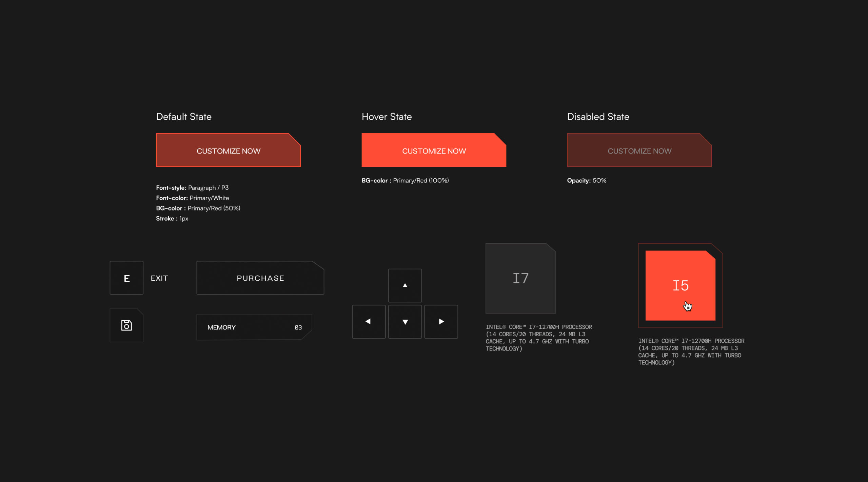Select the down arrow navigation icon

click(405, 321)
